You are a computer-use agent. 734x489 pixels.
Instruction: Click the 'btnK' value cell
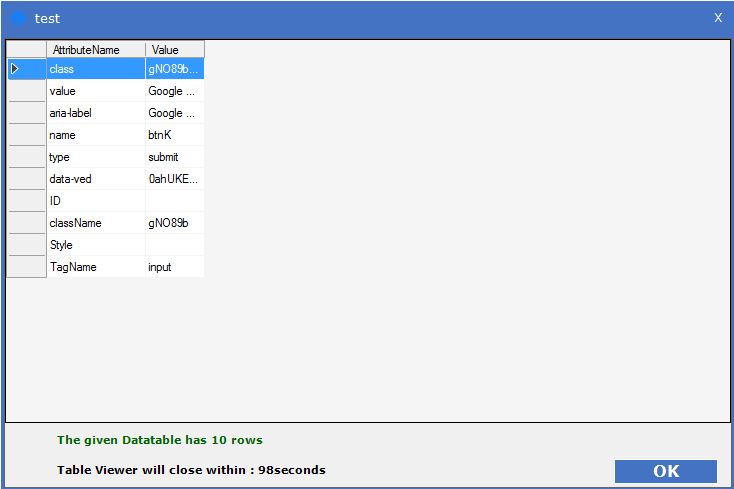pos(174,135)
